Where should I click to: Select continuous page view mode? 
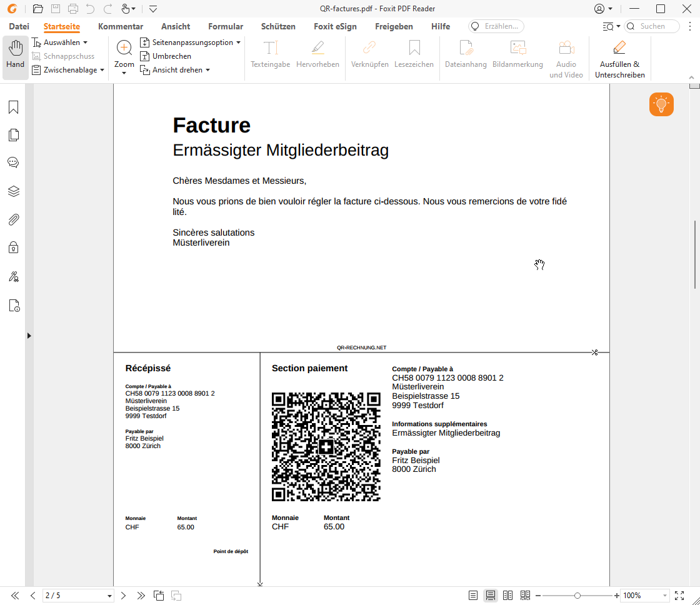[x=490, y=595]
